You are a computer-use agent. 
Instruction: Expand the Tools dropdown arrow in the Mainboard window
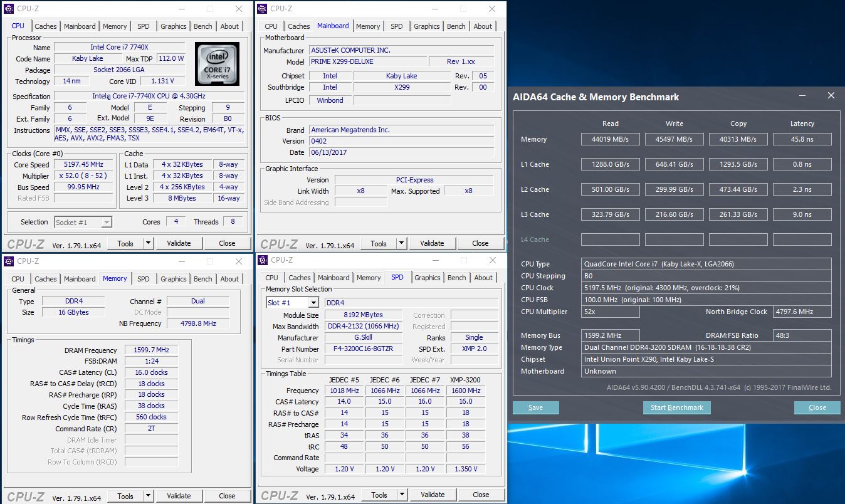pos(401,243)
